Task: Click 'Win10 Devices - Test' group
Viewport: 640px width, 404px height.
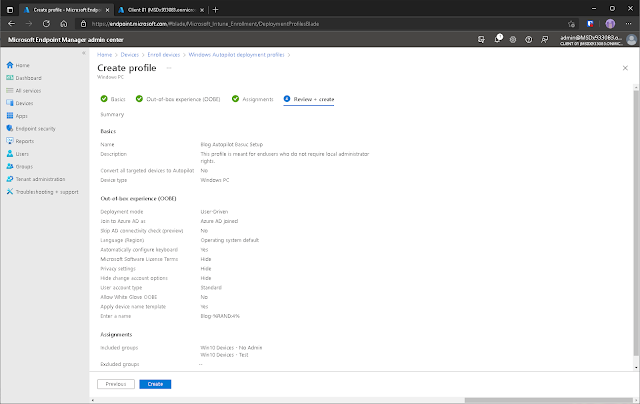Action: click(x=224, y=355)
